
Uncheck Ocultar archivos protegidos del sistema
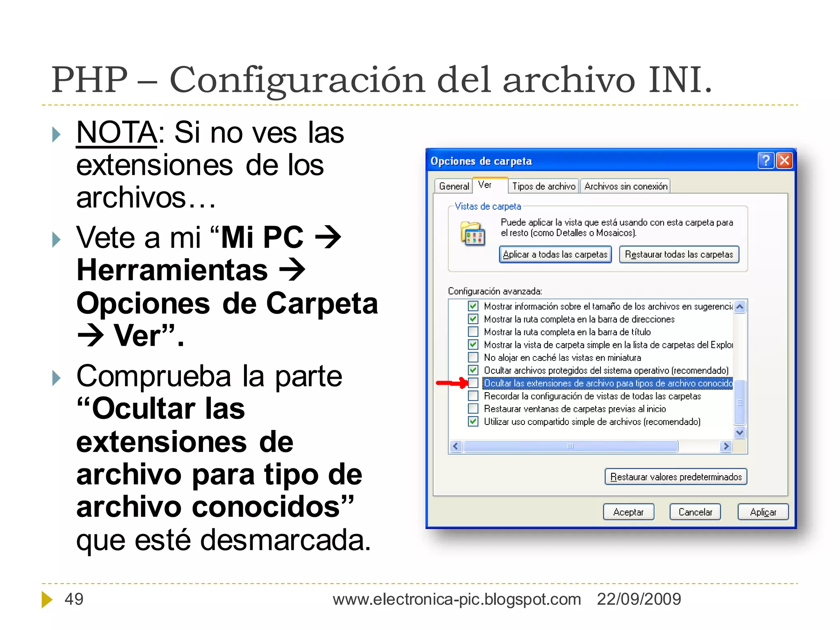coord(473,370)
